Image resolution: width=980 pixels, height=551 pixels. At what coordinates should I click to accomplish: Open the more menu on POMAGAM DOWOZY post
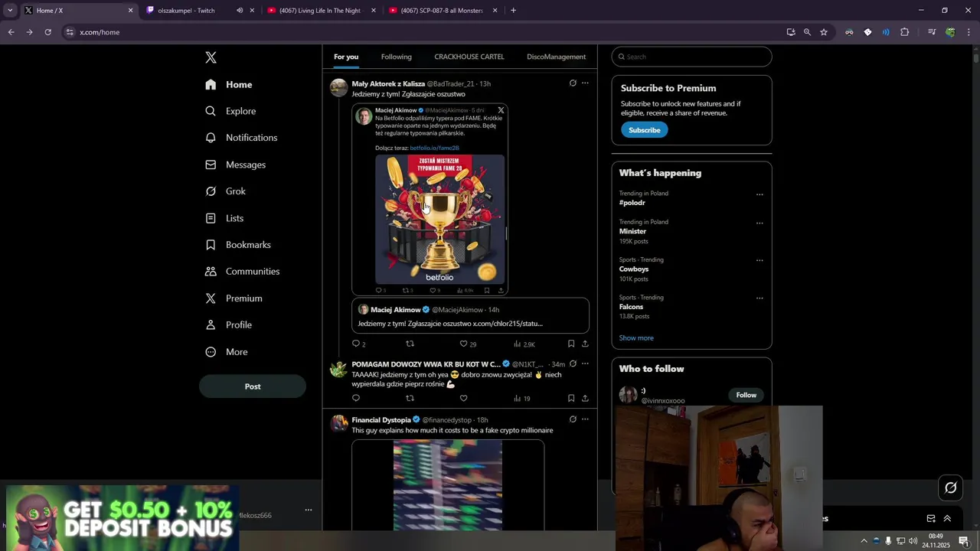[x=585, y=364]
